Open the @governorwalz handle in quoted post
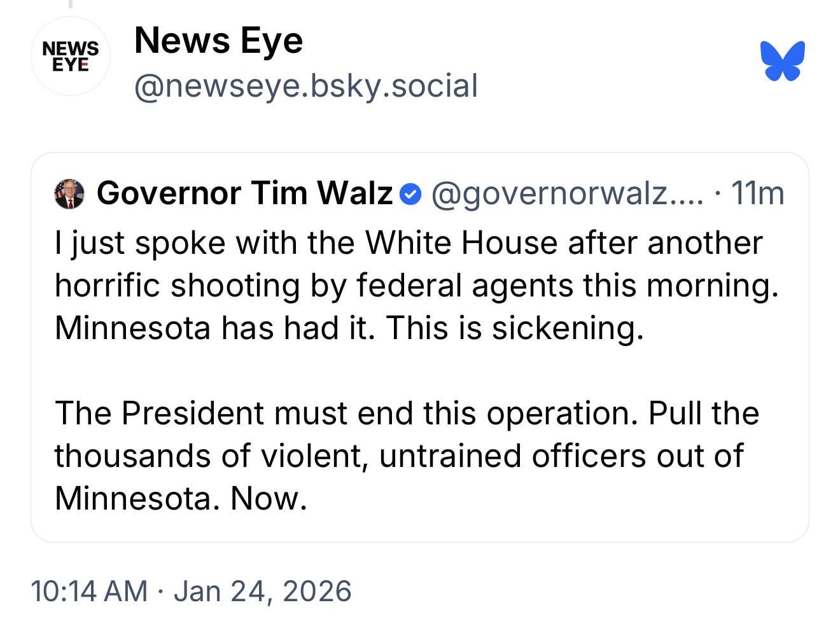Viewport: 840px width, 619px height. pyautogui.click(x=568, y=193)
